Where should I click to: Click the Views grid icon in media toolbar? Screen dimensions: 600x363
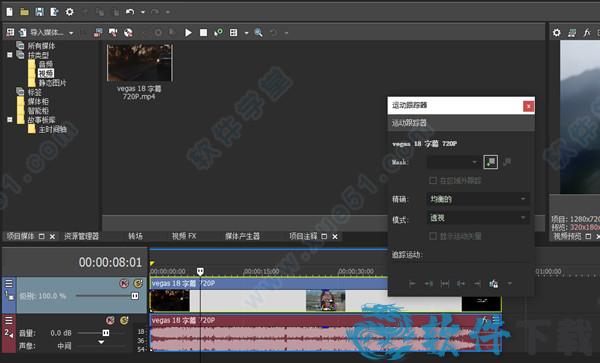pos(233,33)
